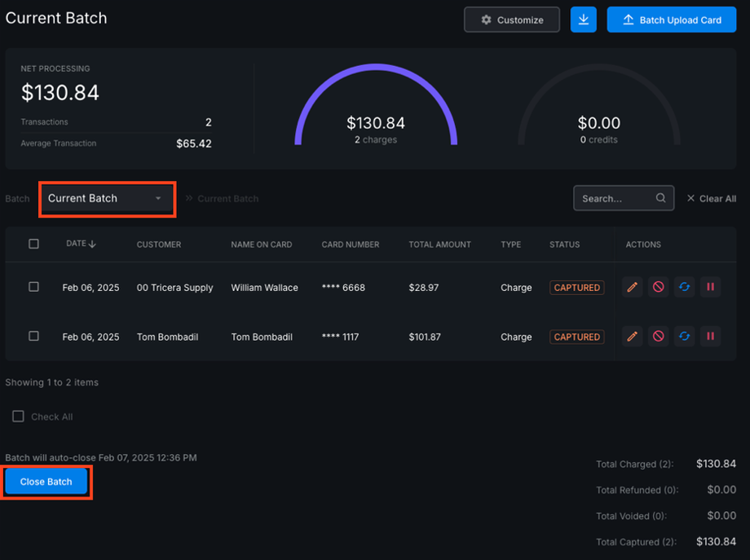Click the void icon on the Tom Bombadil row

pyautogui.click(x=659, y=337)
